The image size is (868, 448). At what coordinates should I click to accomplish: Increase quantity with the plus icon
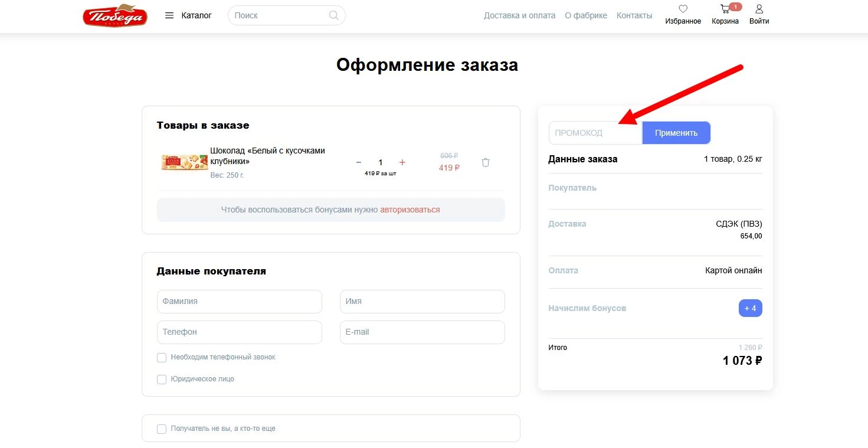click(x=402, y=162)
